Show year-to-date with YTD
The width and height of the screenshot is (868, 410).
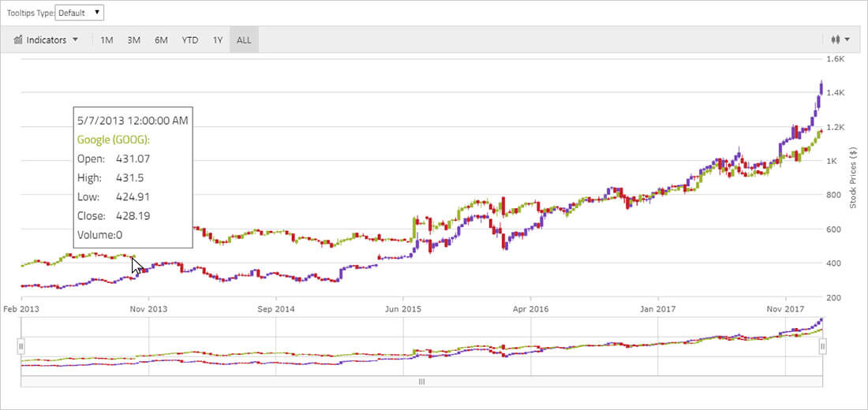click(190, 40)
